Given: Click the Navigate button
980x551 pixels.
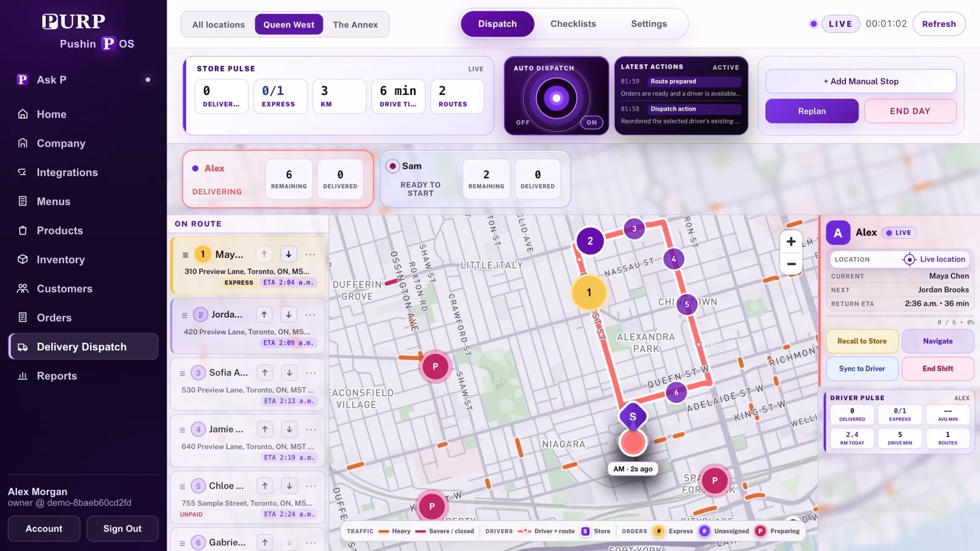Looking at the screenshot, I should 938,341.
